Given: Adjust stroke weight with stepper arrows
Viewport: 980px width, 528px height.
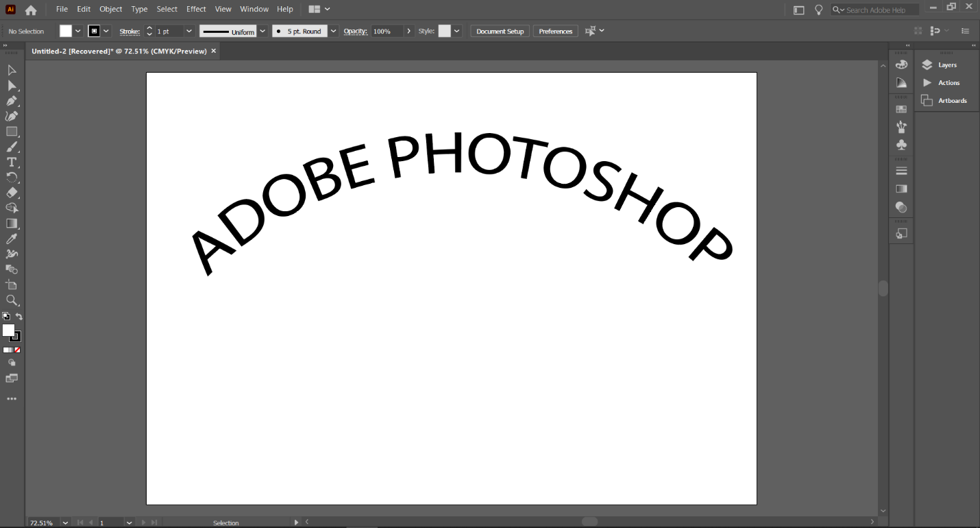Looking at the screenshot, I should (x=149, y=32).
